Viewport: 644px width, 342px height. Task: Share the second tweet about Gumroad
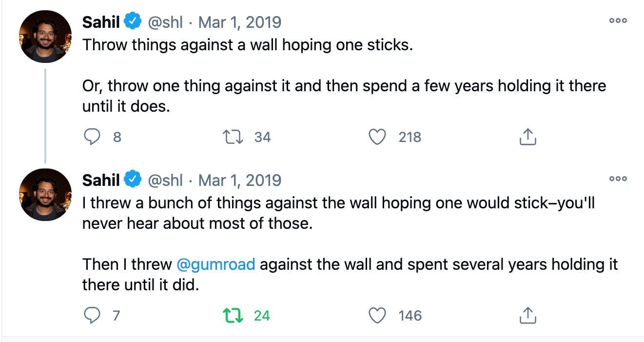pyautogui.click(x=527, y=316)
